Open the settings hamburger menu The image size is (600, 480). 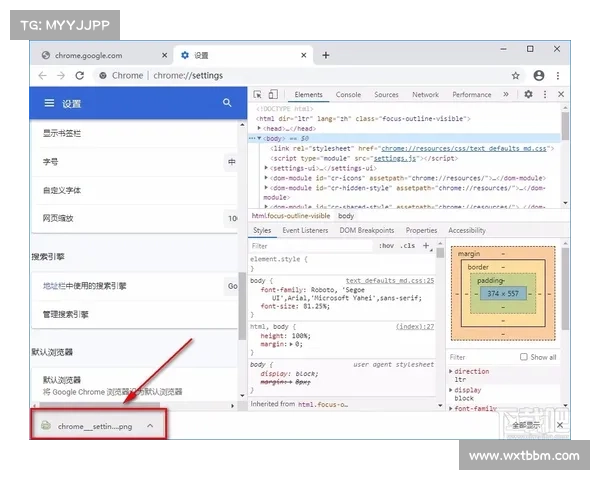click(49, 103)
